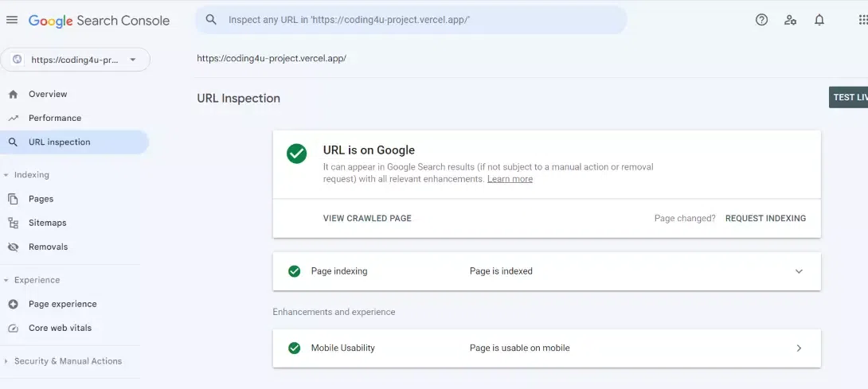868x389 pixels.
Task: Click the Learn more link
Action: [510, 179]
